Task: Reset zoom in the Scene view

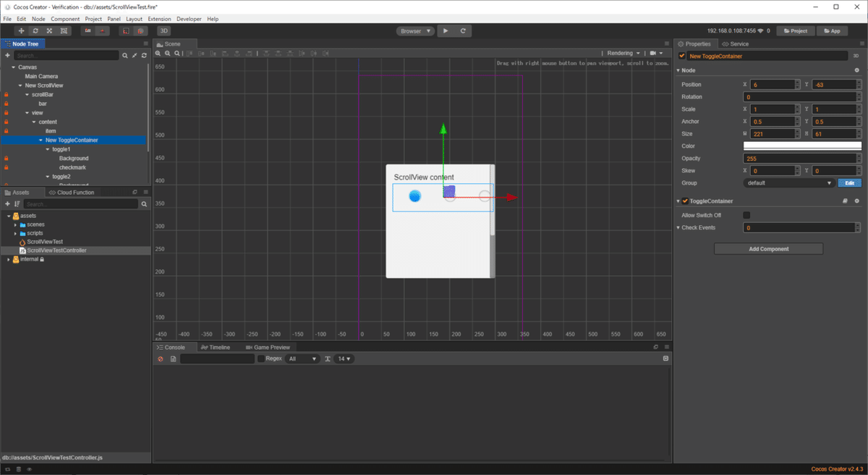Action: (177, 53)
